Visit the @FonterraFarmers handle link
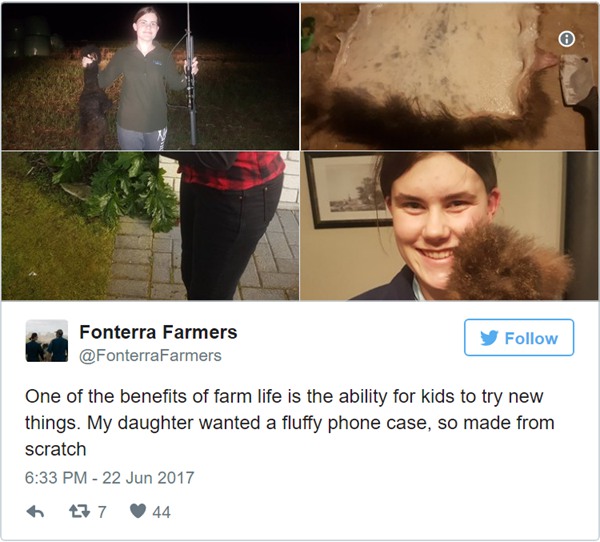This screenshot has width=600, height=542. pos(150,356)
